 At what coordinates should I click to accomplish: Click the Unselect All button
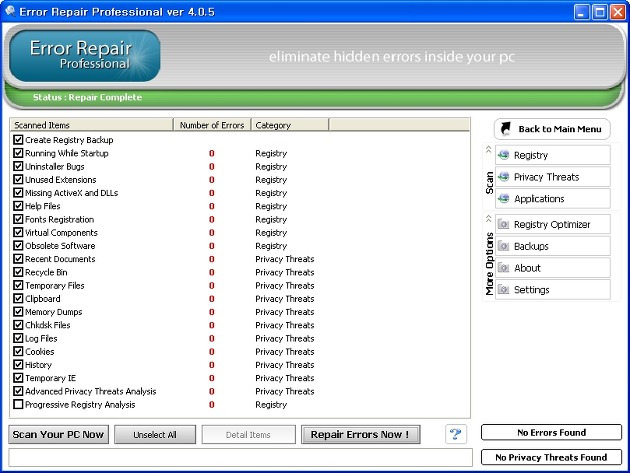pos(155,434)
